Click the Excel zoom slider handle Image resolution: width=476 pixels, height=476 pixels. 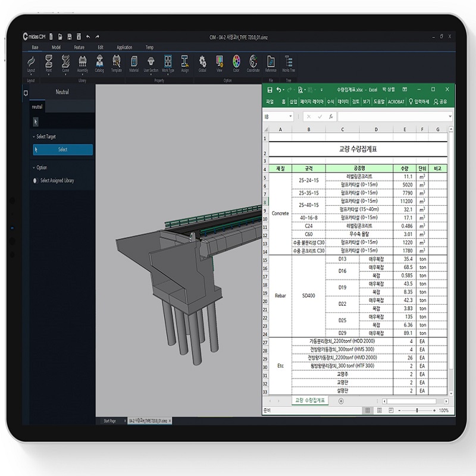pyautogui.click(x=417, y=411)
